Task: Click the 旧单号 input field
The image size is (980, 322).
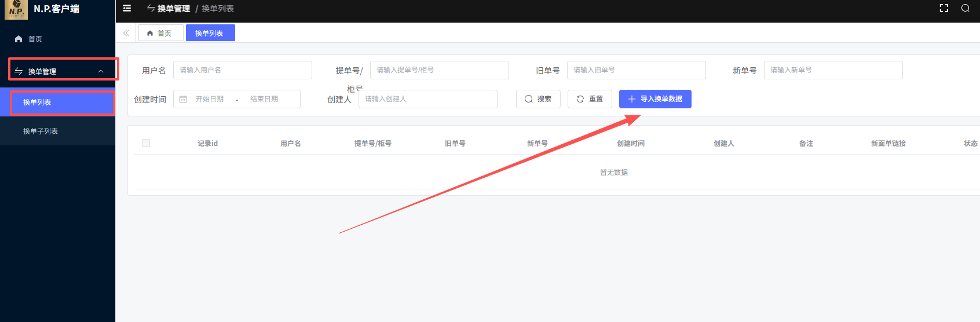Action: [x=636, y=70]
